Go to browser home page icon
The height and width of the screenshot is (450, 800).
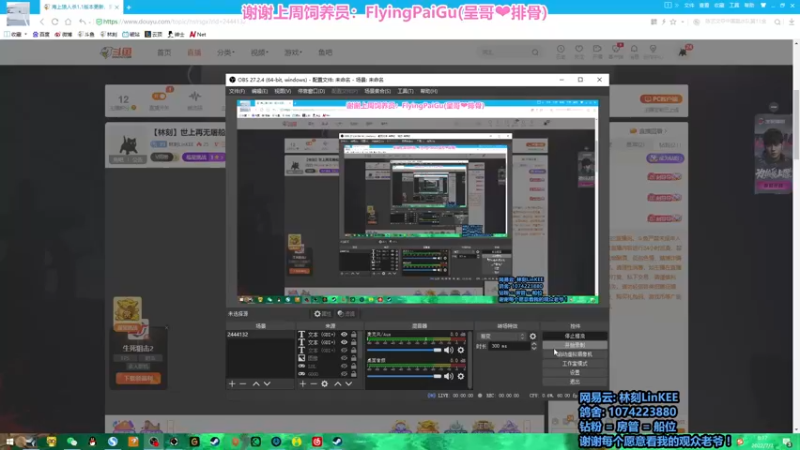pyautogui.click(x=68, y=22)
